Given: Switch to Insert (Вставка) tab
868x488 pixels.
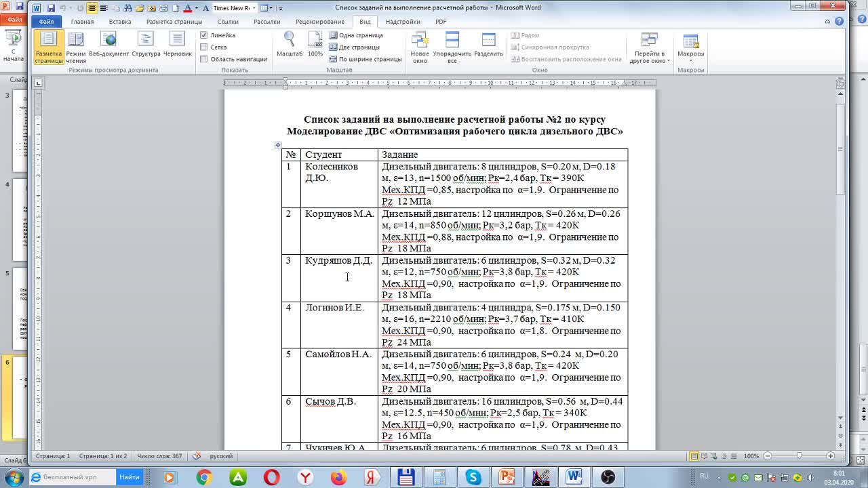Looking at the screenshot, I should (120, 22).
